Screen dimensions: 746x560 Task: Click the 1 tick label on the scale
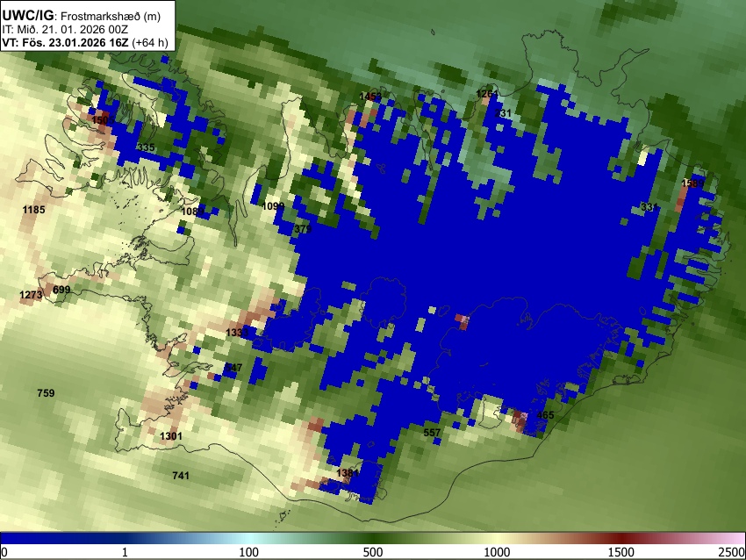point(125,552)
